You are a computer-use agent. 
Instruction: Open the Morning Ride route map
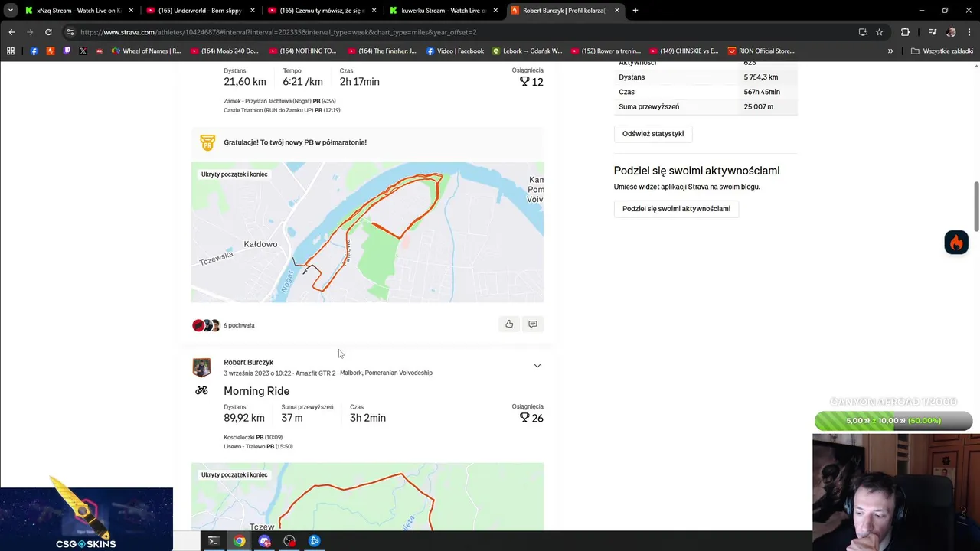(x=367, y=497)
